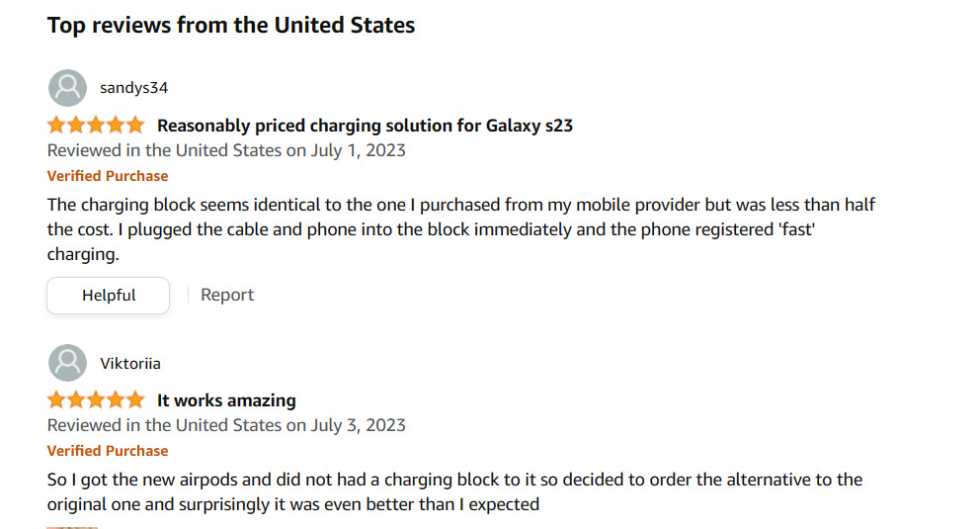Viewport: 980px width, 529px height.
Task: Click sandys34's profile avatar icon
Action: point(67,88)
